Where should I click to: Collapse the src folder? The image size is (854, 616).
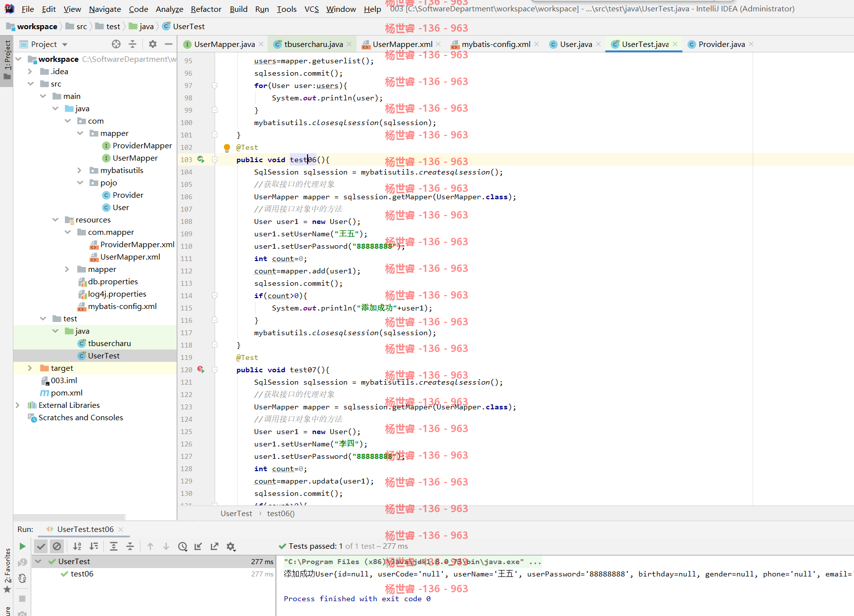pos(30,84)
